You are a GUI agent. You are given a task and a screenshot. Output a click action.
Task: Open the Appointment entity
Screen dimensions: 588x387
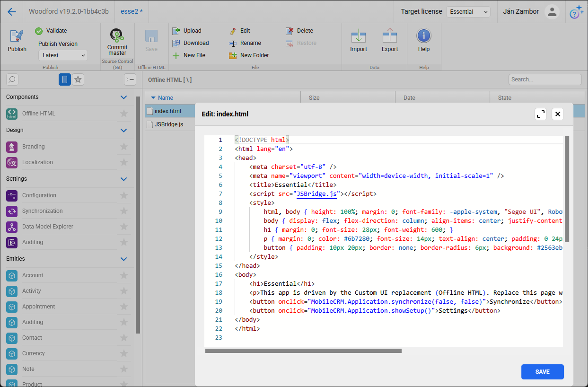click(39, 307)
